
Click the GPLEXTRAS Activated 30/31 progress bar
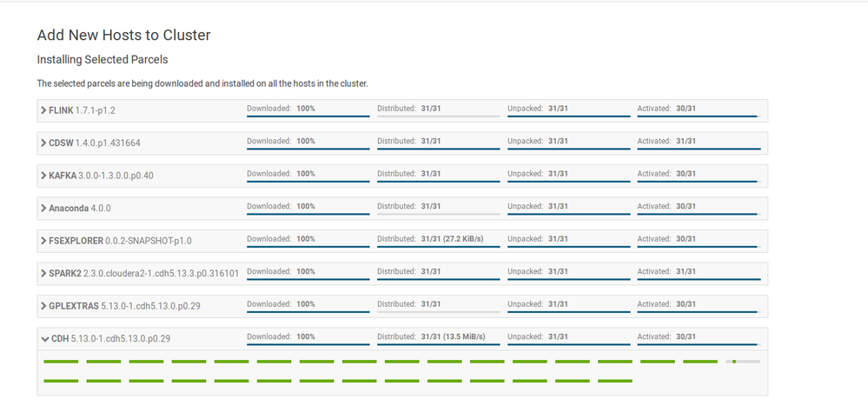[x=699, y=312]
